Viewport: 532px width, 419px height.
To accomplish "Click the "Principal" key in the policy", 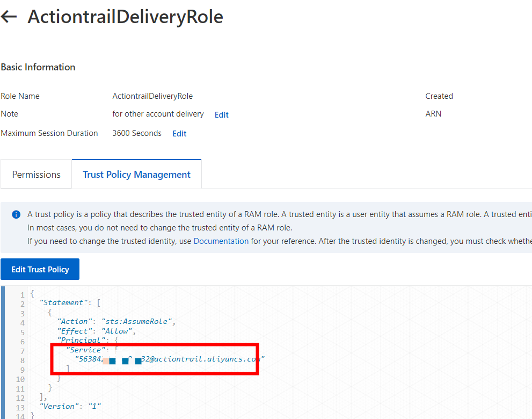I will point(82,340).
